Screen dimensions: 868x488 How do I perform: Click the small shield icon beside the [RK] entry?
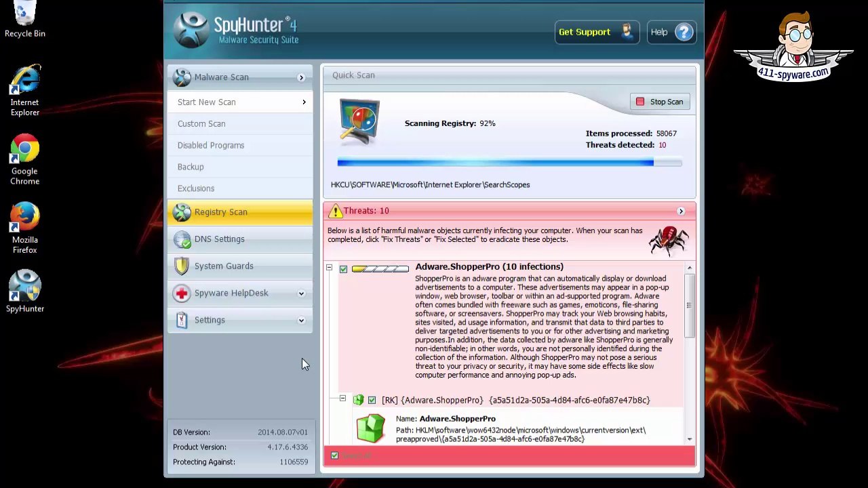point(358,401)
